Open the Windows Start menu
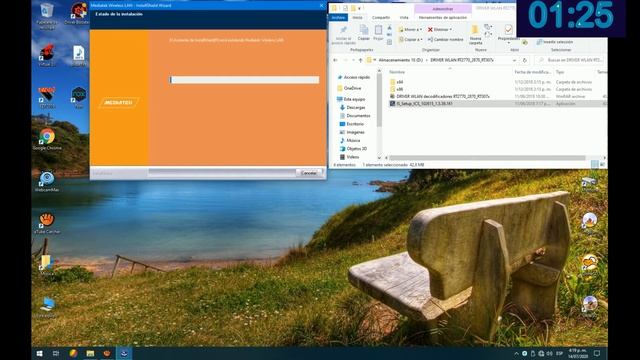The height and width of the screenshot is (360, 640). 40,353
